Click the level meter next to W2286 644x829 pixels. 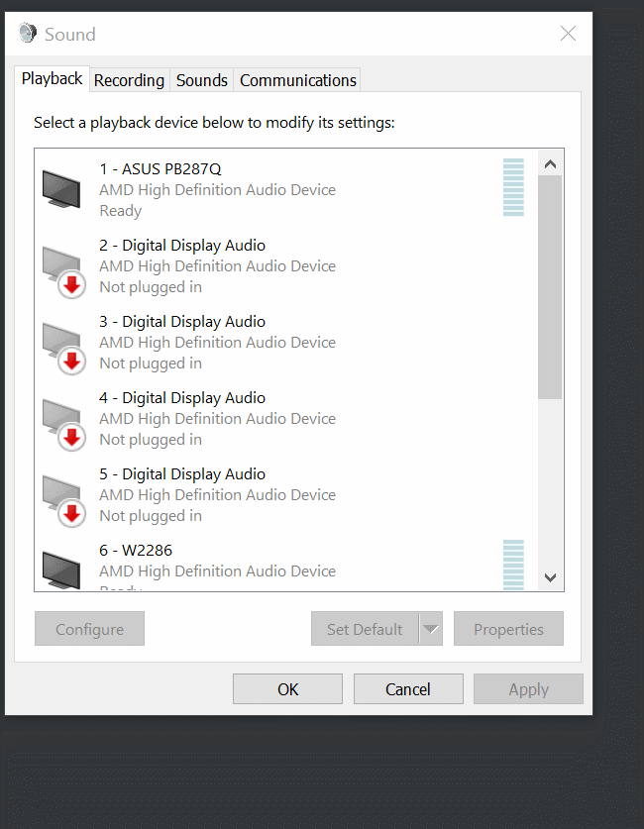click(512, 565)
